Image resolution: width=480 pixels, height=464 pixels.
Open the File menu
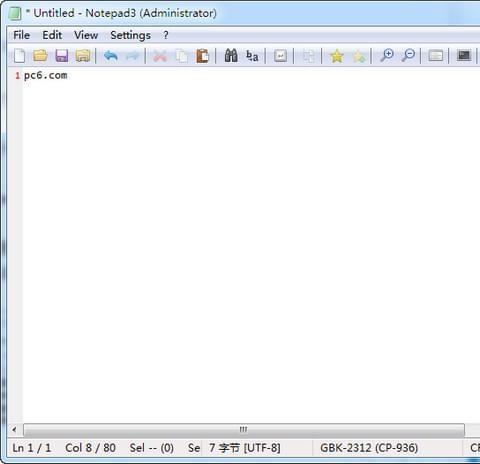[x=21, y=35]
